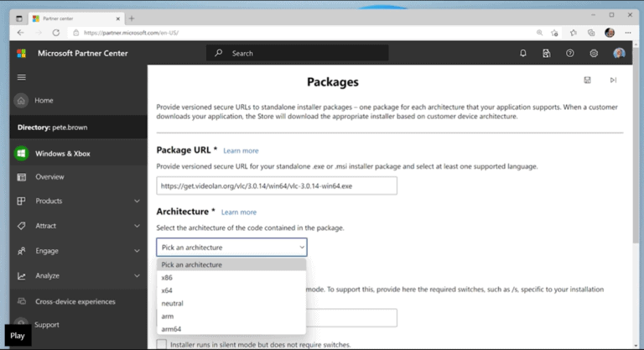Click the browser address bar
Image resolution: width=644 pixels, height=350 pixels.
[x=304, y=33]
